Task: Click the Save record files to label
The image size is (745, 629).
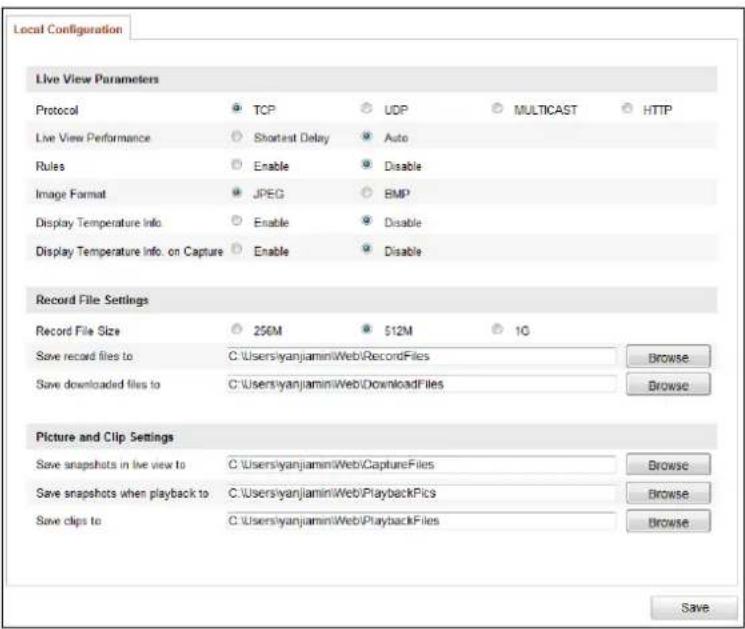Action: 84,356
